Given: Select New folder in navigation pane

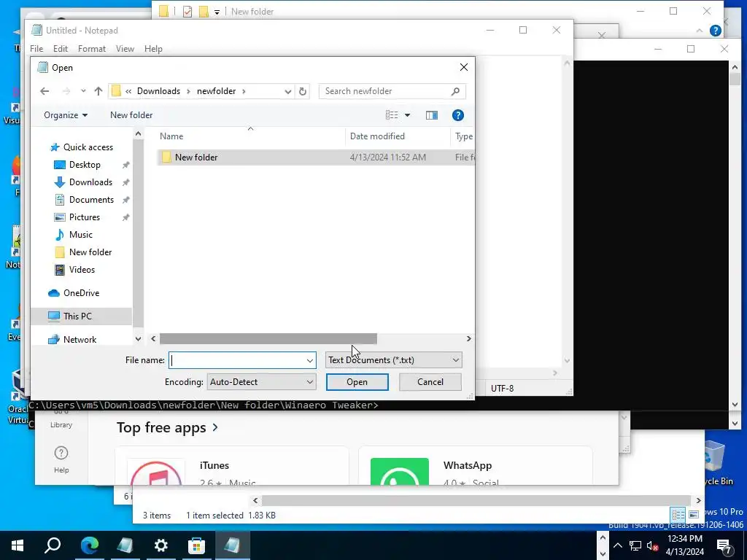Looking at the screenshot, I should 90,252.
